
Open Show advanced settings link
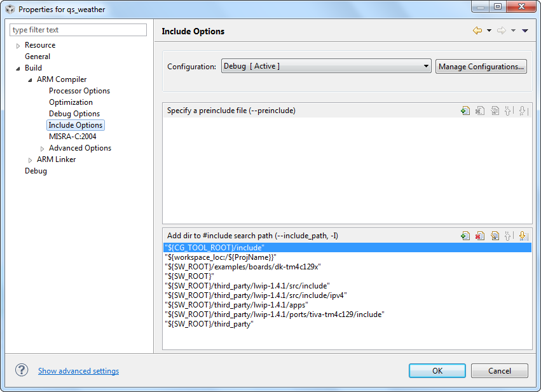coord(78,371)
